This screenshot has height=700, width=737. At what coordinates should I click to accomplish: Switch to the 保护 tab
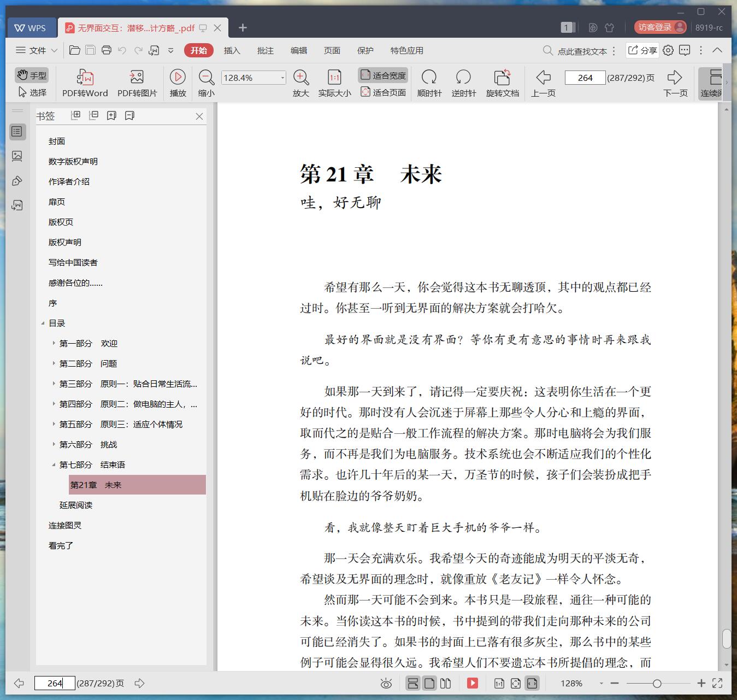tap(365, 50)
